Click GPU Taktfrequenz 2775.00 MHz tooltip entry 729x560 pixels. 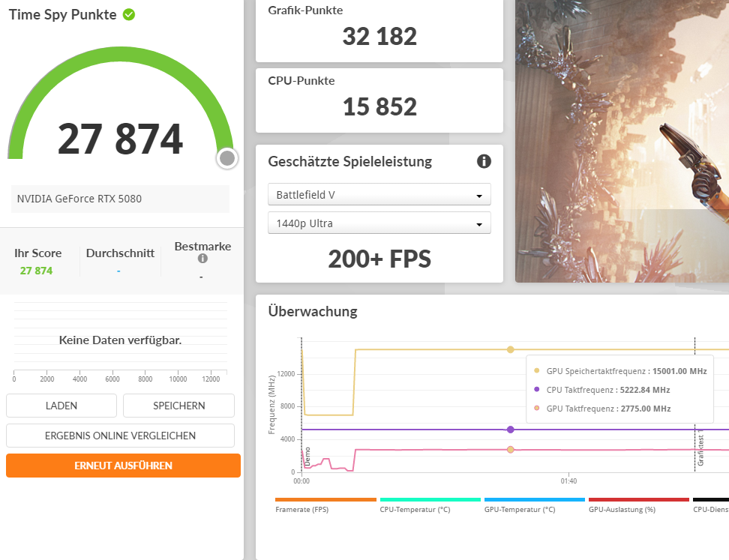pyautogui.click(x=602, y=409)
